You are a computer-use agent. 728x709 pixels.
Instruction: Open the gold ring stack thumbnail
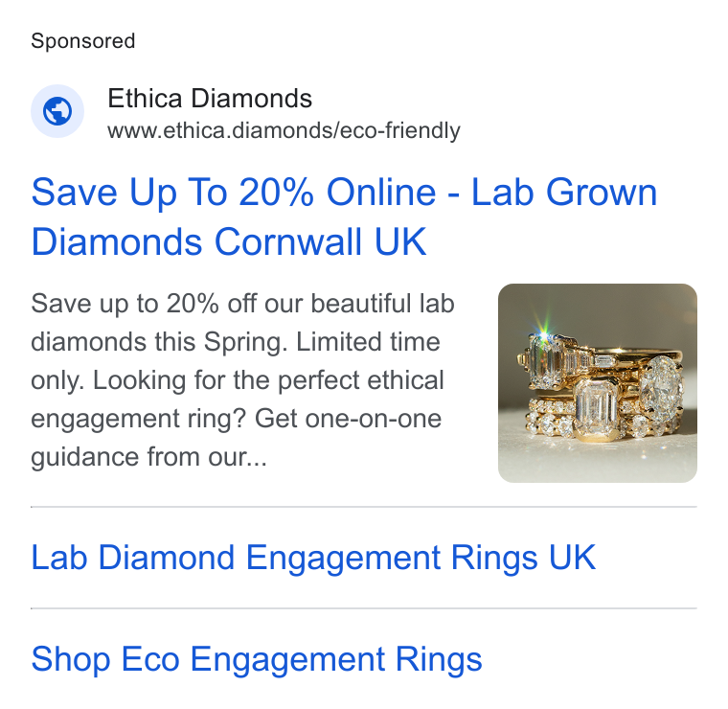coord(597,383)
